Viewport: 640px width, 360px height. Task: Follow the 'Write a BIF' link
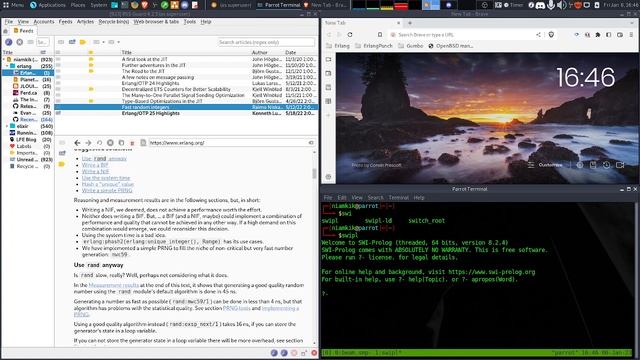point(95,165)
